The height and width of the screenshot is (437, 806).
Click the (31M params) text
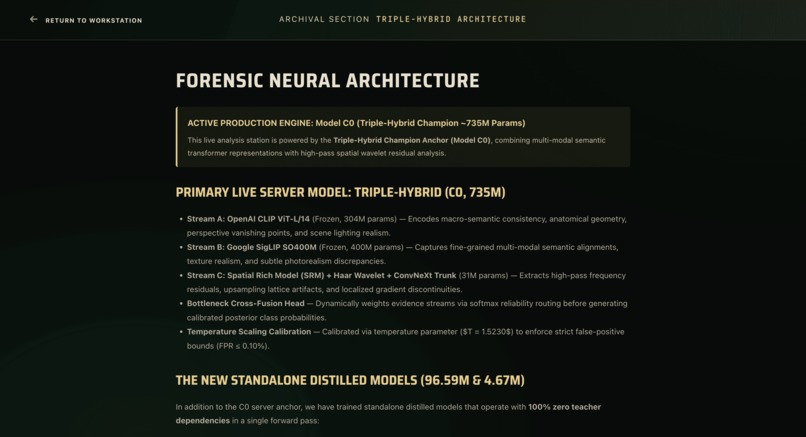[483, 276]
